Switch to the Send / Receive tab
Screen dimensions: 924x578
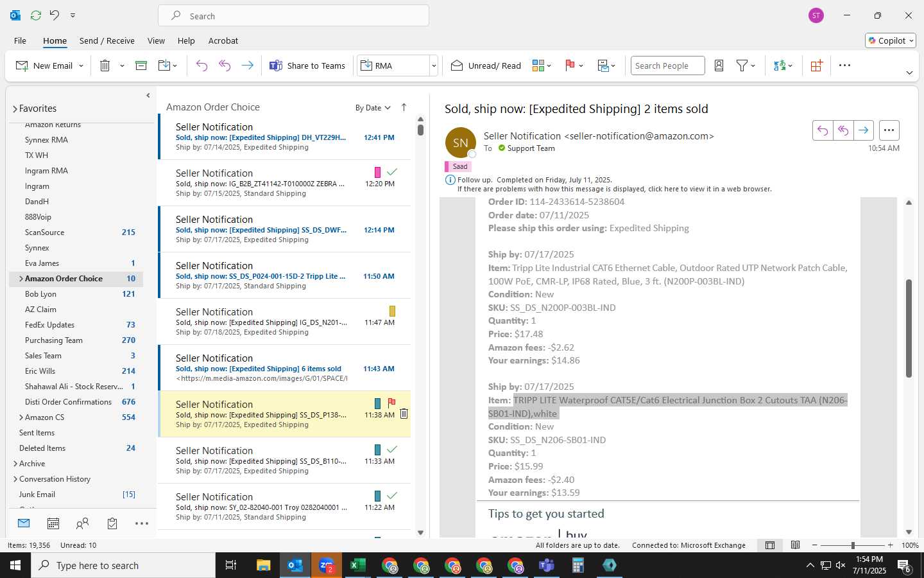[x=107, y=40]
